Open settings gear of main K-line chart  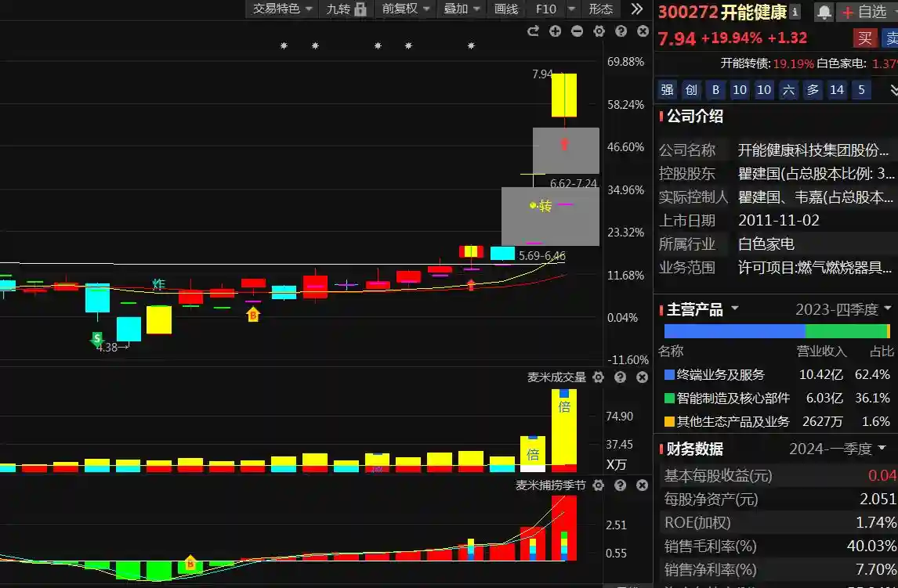coord(599,31)
